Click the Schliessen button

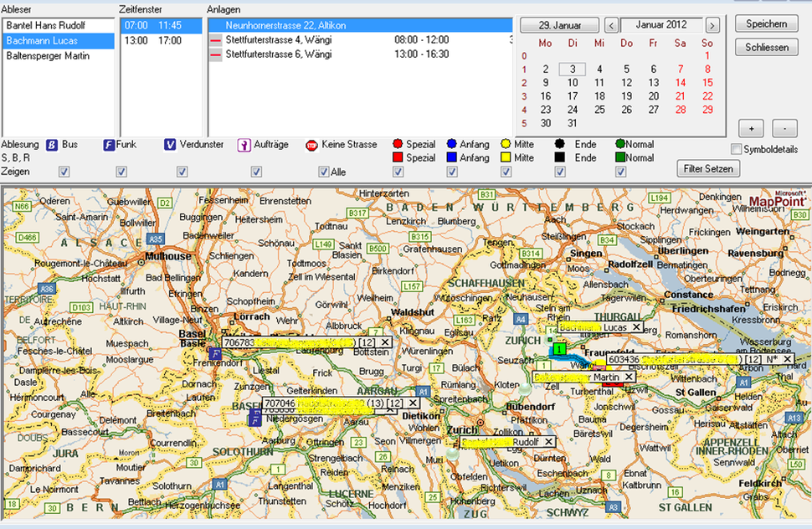click(x=767, y=47)
